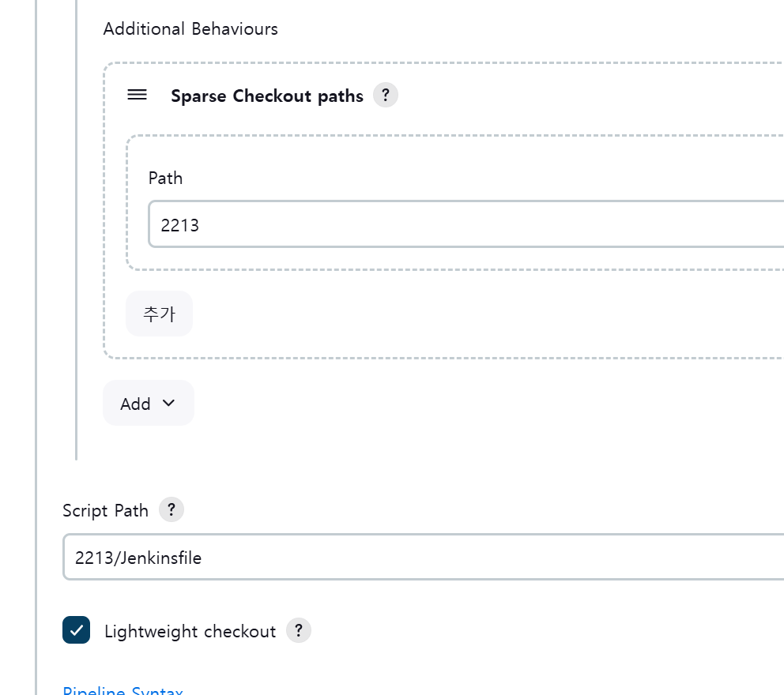This screenshot has width=784, height=695.
Task: Click the Additional Behaviours label
Action: click(190, 29)
